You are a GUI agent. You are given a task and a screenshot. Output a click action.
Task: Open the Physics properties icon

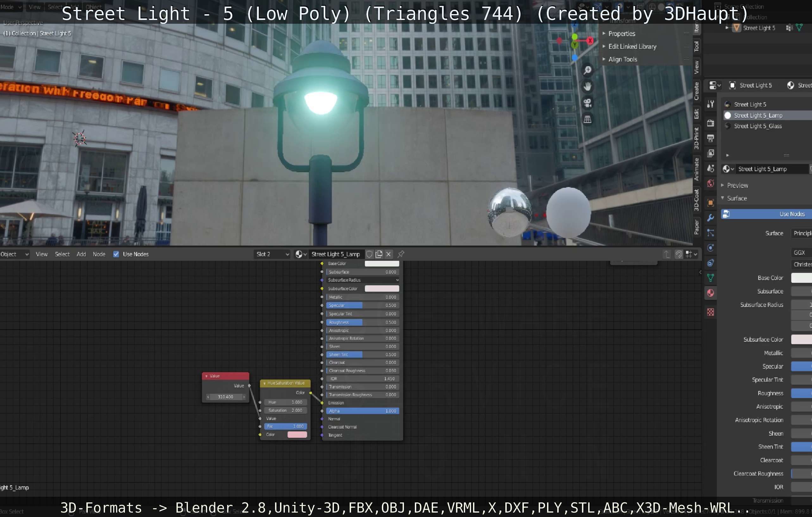click(710, 248)
